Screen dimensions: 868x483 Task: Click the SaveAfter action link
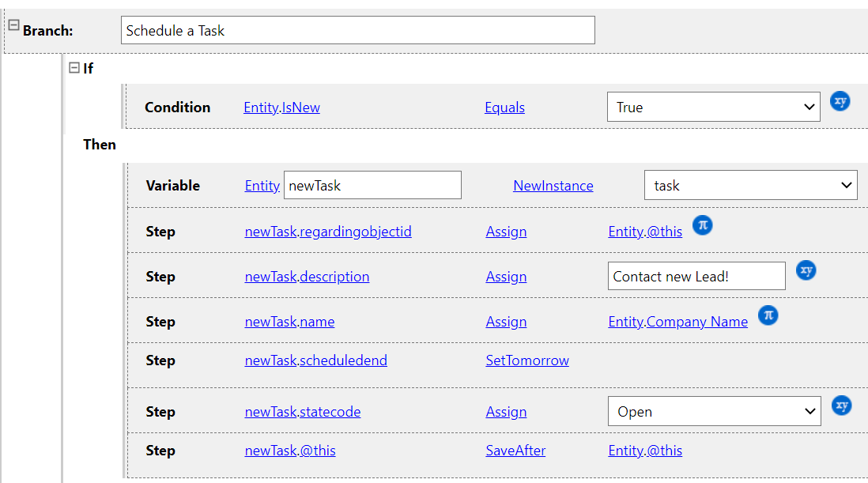pos(515,451)
